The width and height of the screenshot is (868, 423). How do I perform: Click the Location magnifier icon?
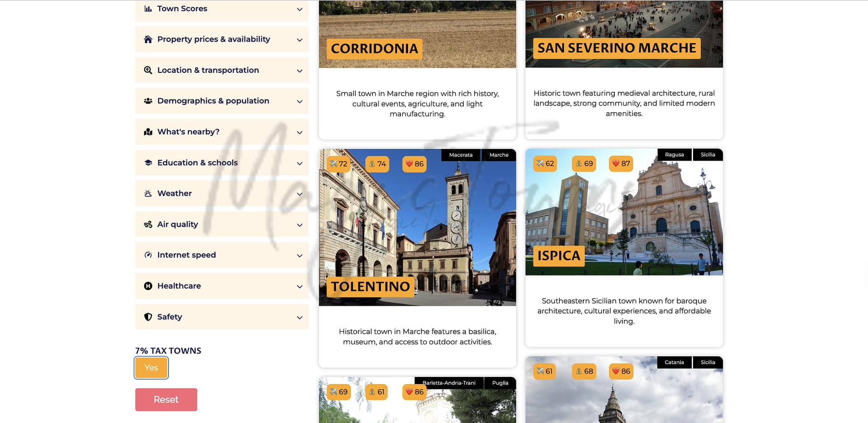tap(148, 70)
